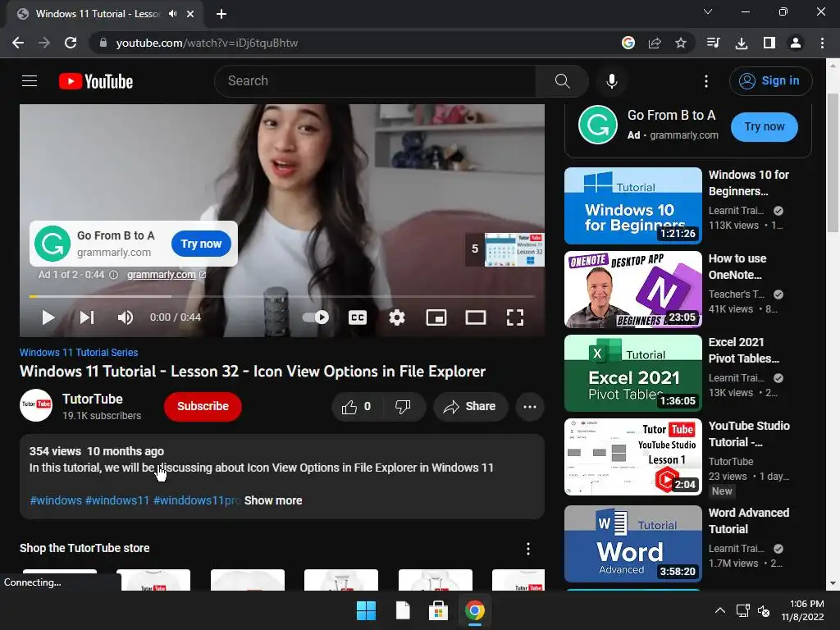Mute the video using speaker icon

coord(126,317)
